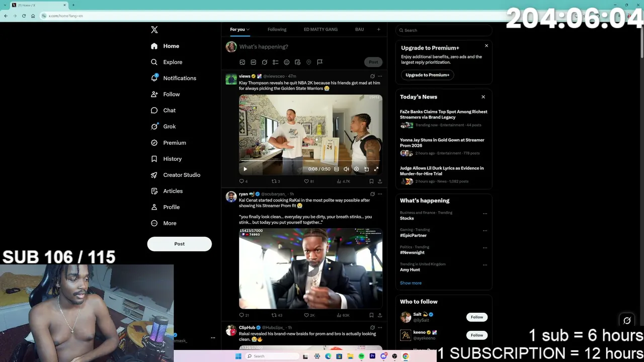
Task: Add location tag in composer
Action: pos(309,62)
